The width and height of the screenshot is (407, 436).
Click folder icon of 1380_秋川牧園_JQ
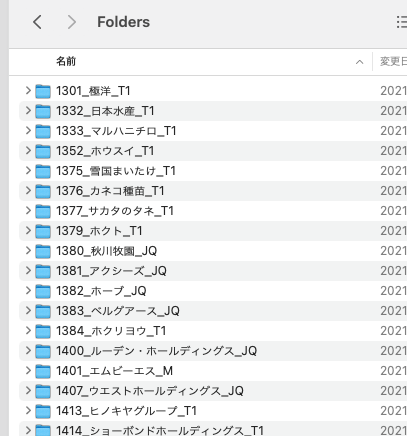click(x=43, y=251)
